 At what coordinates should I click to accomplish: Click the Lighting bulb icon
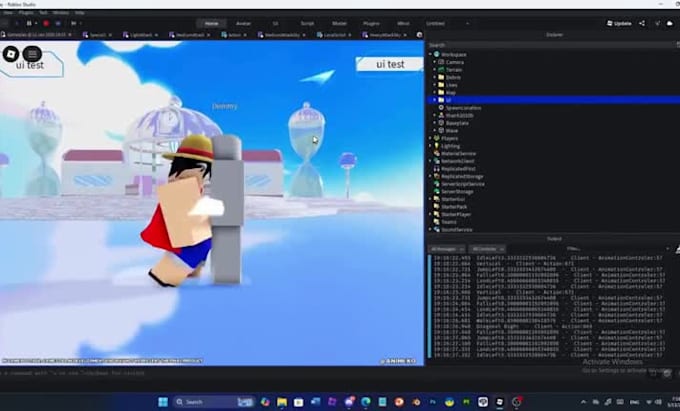pos(437,146)
